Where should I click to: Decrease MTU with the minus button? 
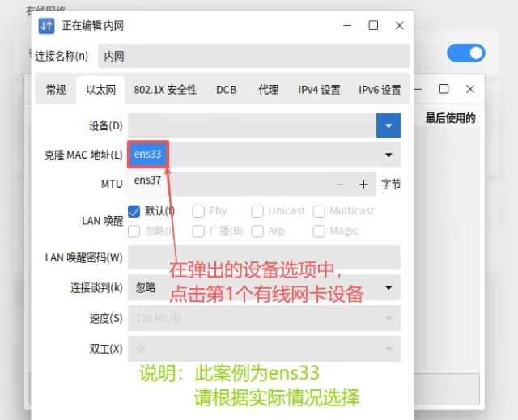coord(338,185)
